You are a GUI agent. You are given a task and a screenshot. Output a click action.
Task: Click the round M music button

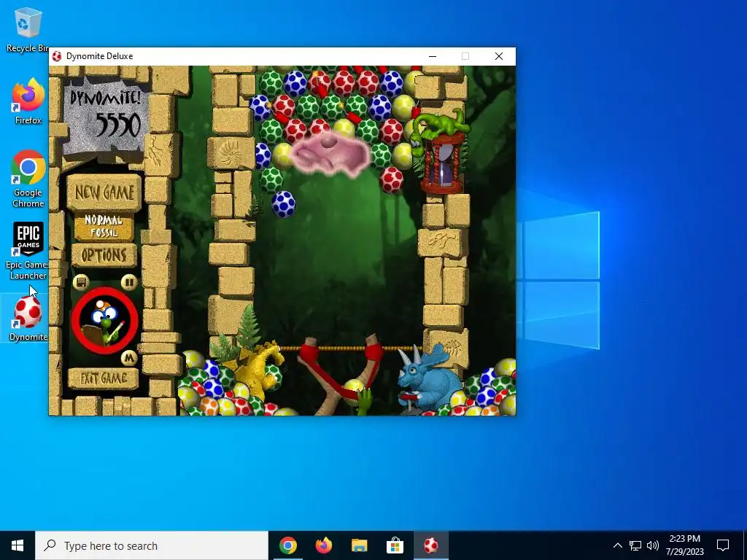tap(128, 357)
